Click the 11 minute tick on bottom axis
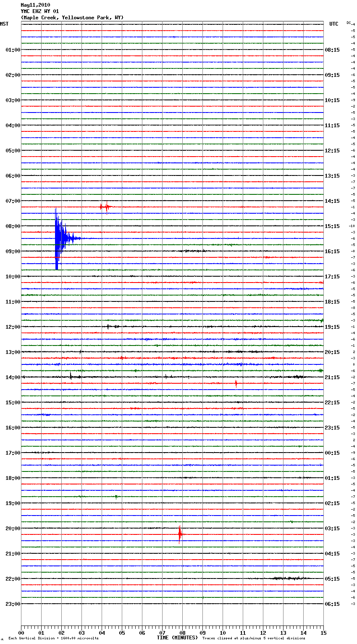Screen dimensions: 357x644 [x=243, y=633]
